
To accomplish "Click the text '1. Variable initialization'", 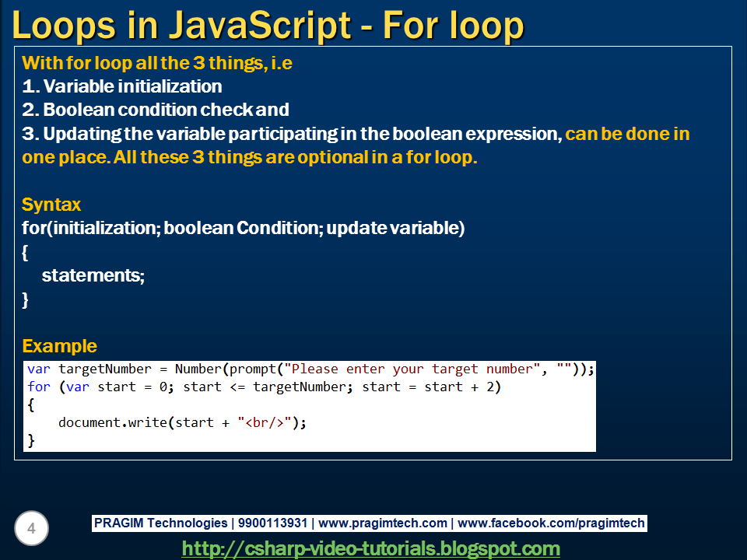I will pos(122,86).
